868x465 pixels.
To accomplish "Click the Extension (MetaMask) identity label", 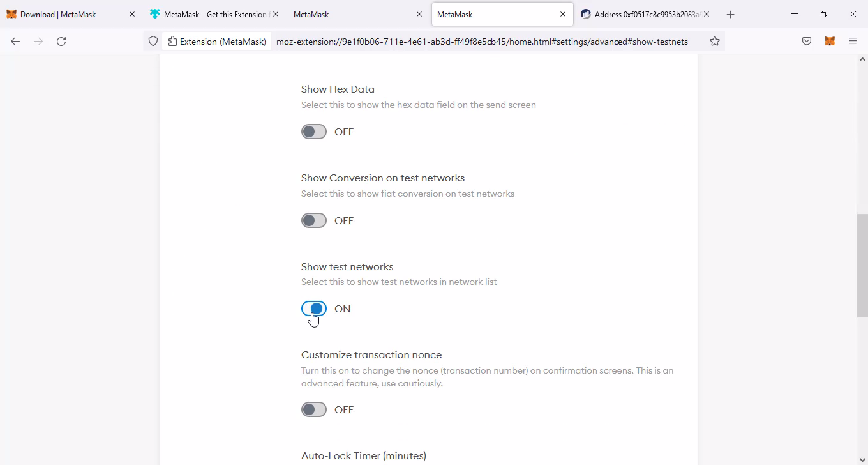I will coord(217,42).
